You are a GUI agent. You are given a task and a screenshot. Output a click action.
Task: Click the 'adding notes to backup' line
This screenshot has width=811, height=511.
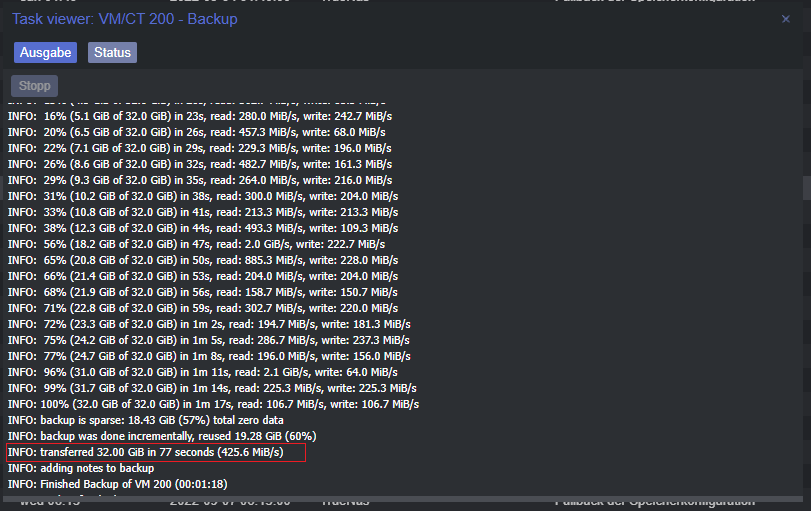click(x=81, y=469)
